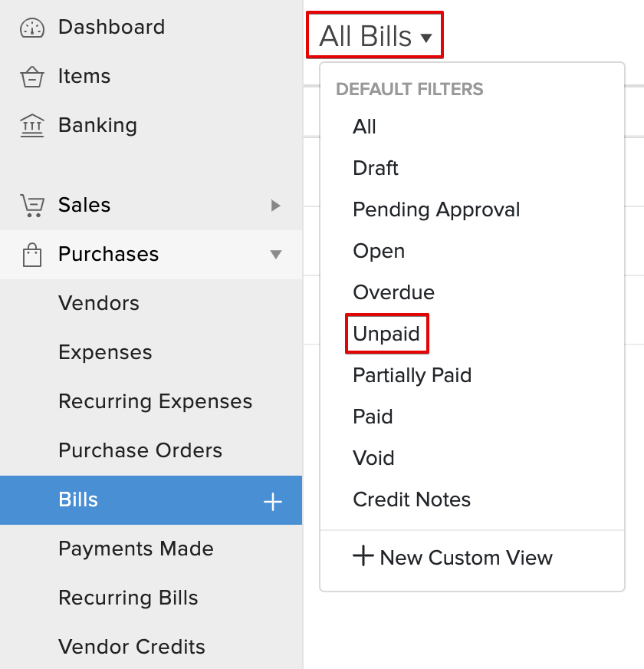Collapse the Purchases section
Image resolution: width=644 pixels, height=669 pixels.
tap(276, 254)
